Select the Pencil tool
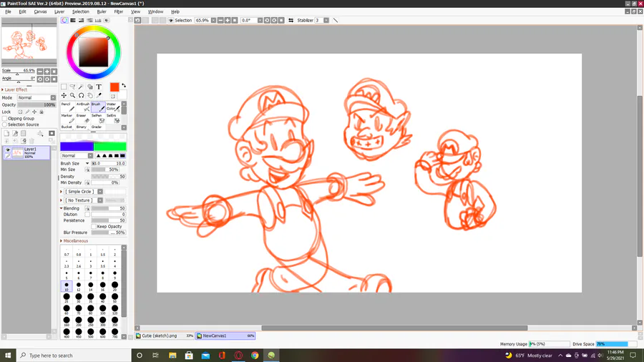The height and width of the screenshot is (362, 644). [68, 107]
